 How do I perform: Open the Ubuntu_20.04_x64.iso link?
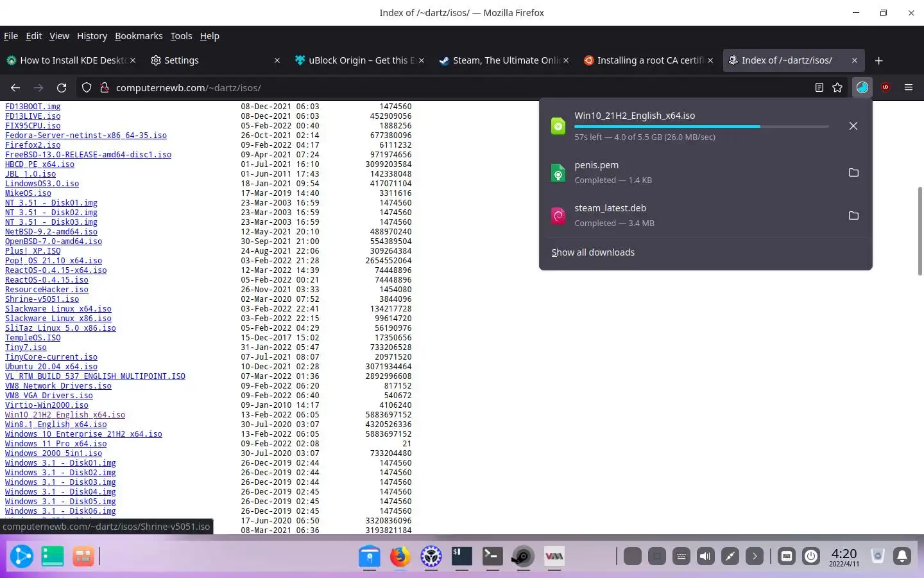pos(51,367)
